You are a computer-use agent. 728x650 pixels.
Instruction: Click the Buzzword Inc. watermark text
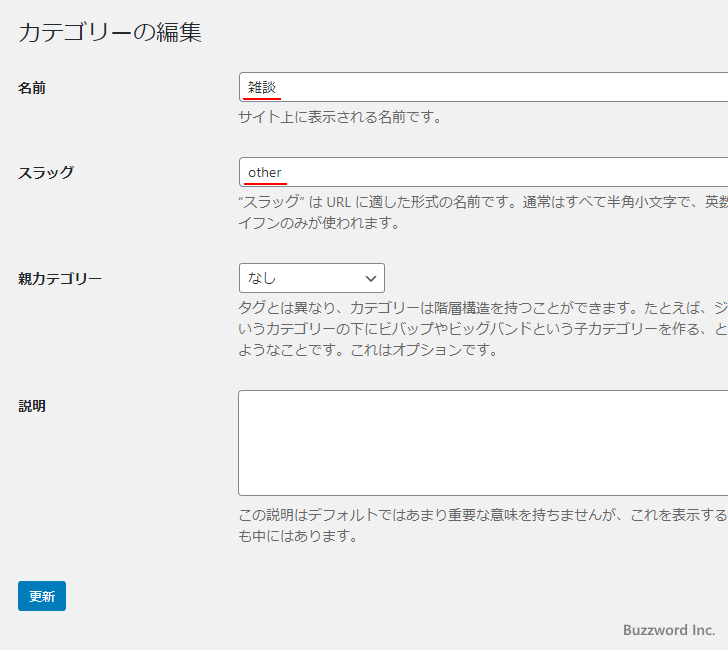(668, 630)
